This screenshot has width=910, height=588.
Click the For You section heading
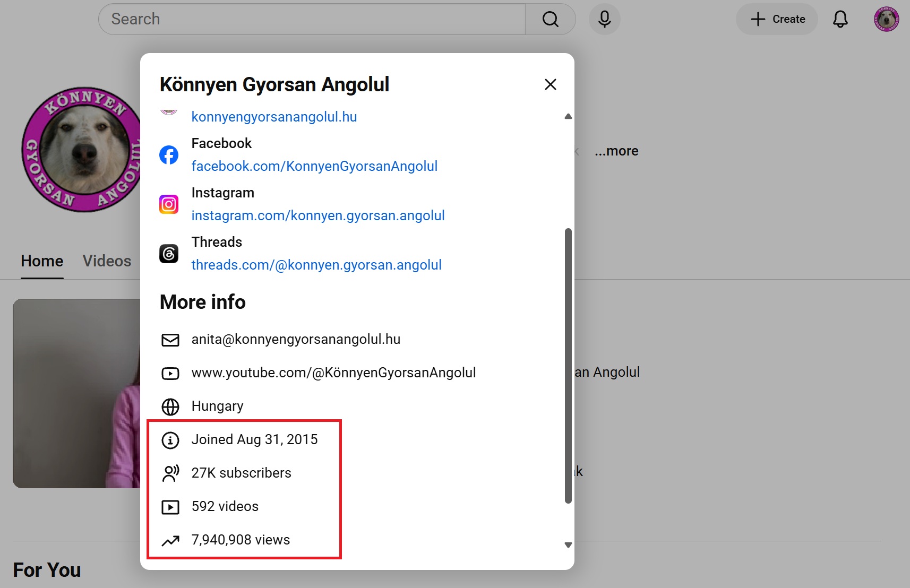pos(47,570)
